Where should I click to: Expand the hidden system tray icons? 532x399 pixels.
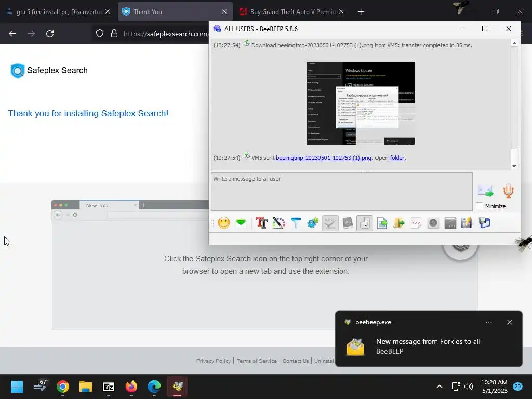pos(440,387)
